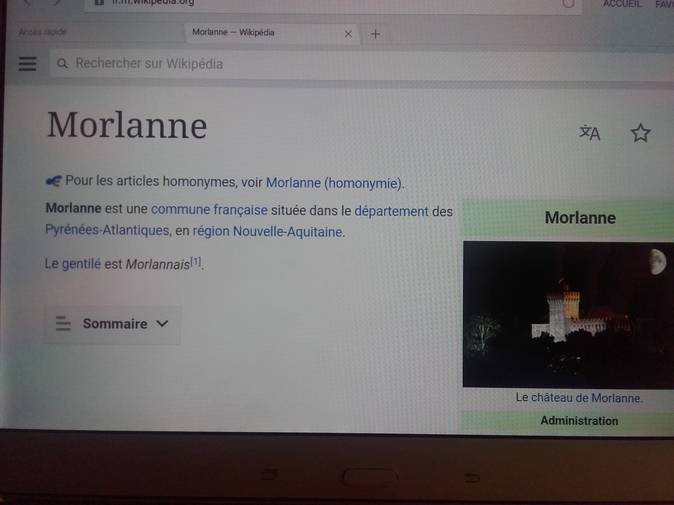Image resolution: width=674 pixels, height=505 pixels.
Task: Tap the tablet back button
Action: tap(472, 477)
